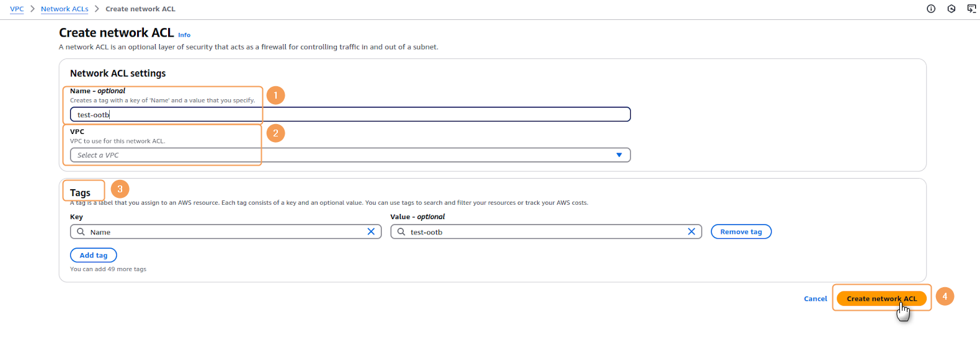Click the hexagon preferences icon in top bar
Viewport: 980px width, 361px height.
coord(951,9)
